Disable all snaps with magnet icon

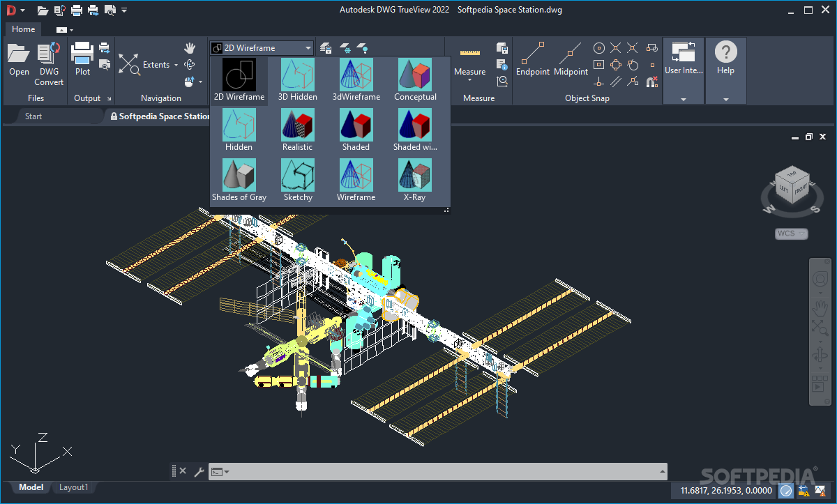651,82
